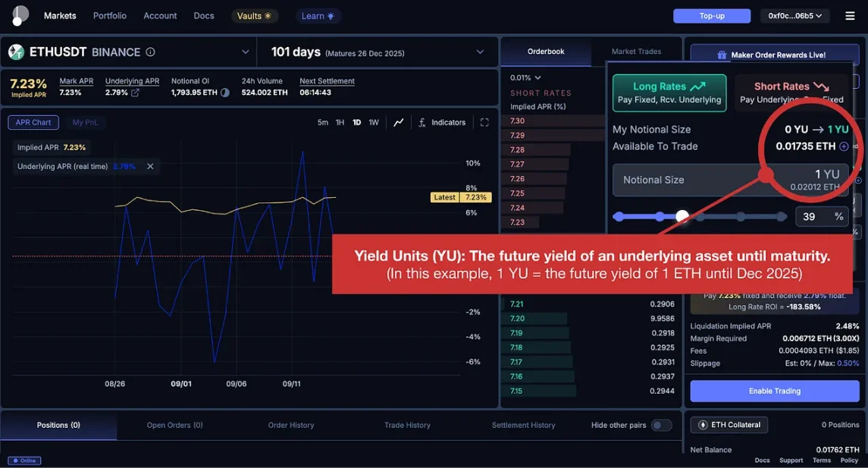868x468 pixels.
Task: Click the plus icon beside Available To Trade
Action: (x=844, y=146)
